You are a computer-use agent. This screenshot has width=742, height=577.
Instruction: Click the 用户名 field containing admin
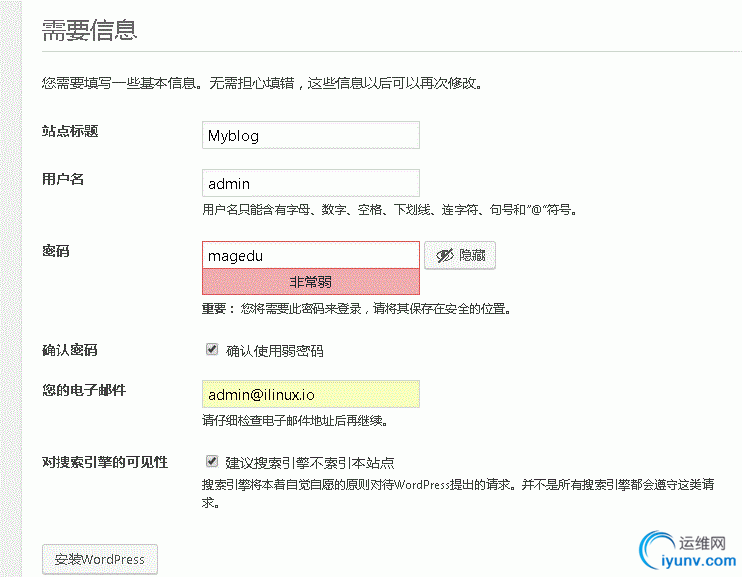(310, 183)
